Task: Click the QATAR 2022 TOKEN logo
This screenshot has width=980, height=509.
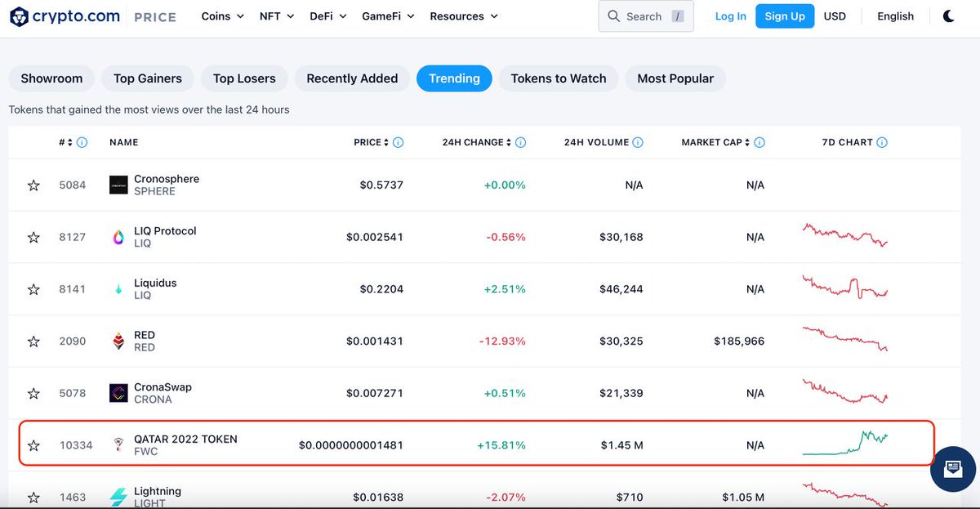Action: coord(118,445)
